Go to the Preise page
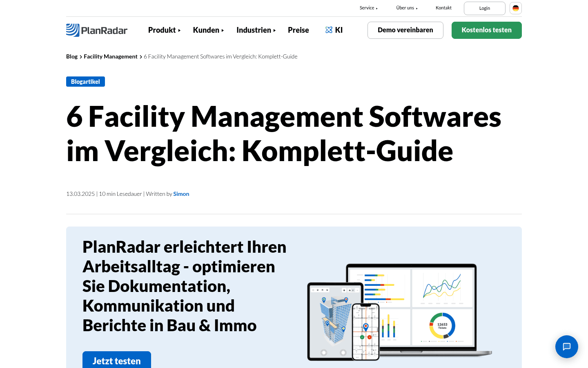 [298, 30]
